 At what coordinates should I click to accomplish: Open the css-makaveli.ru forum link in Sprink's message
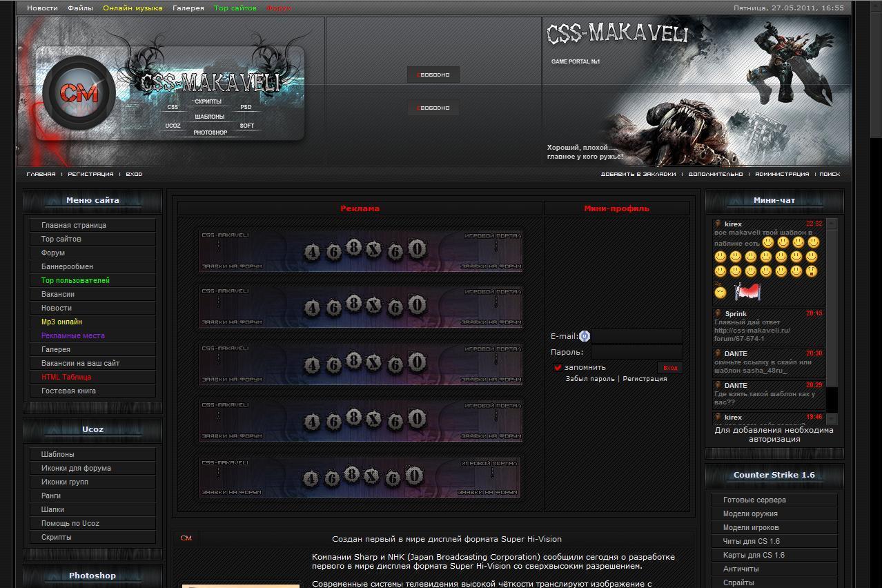click(752, 334)
